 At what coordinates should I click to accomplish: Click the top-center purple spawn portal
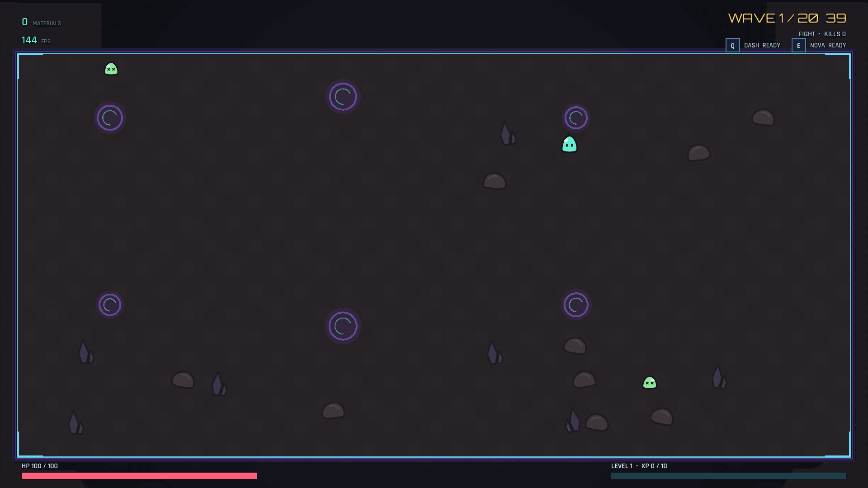click(343, 96)
